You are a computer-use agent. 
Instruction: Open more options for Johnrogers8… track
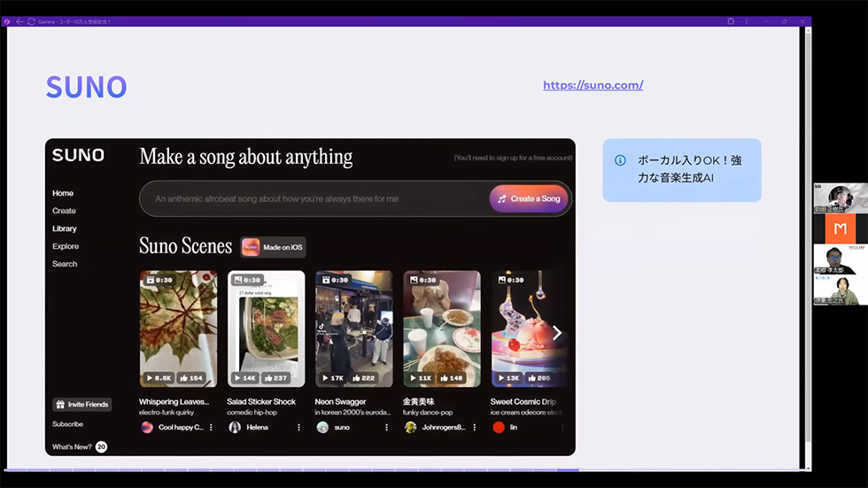click(475, 427)
